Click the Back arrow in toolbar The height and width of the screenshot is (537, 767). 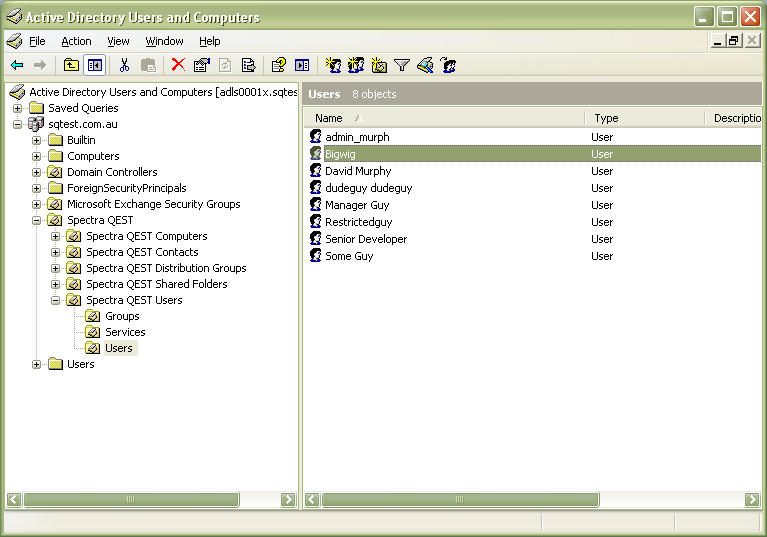click(x=17, y=65)
